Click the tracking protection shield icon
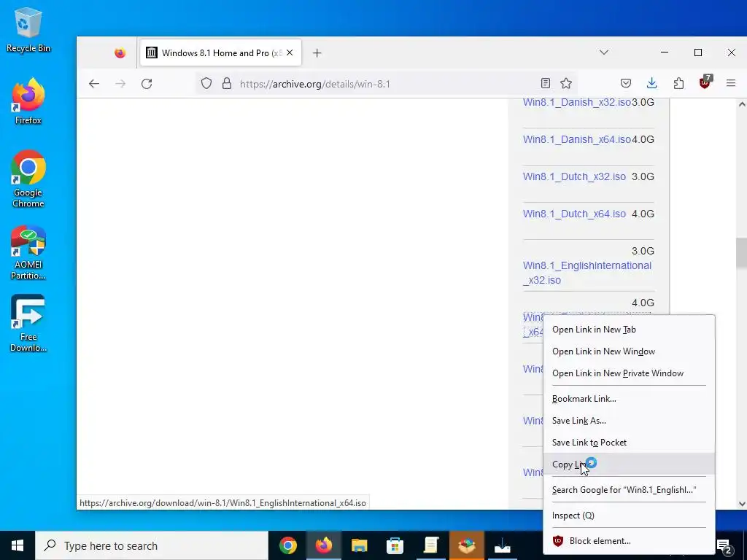 tap(206, 84)
